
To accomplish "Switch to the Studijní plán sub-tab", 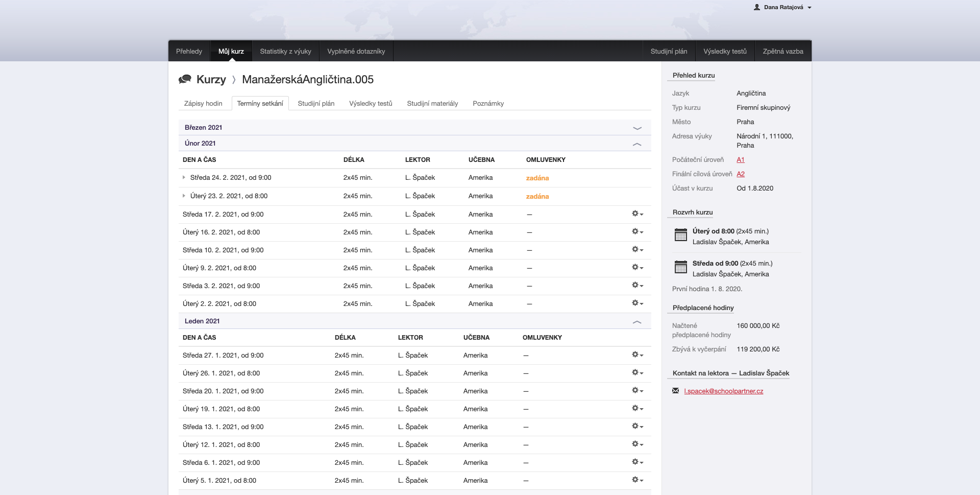I will [316, 103].
